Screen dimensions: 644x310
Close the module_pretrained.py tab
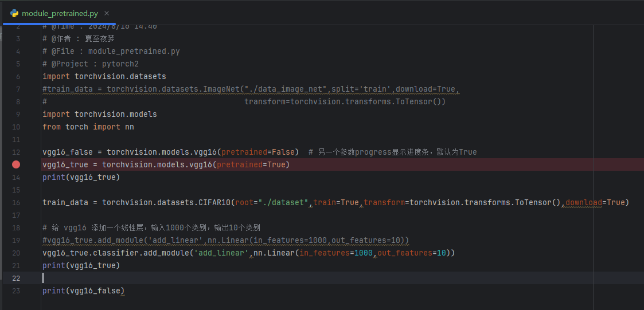pos(107,13)
